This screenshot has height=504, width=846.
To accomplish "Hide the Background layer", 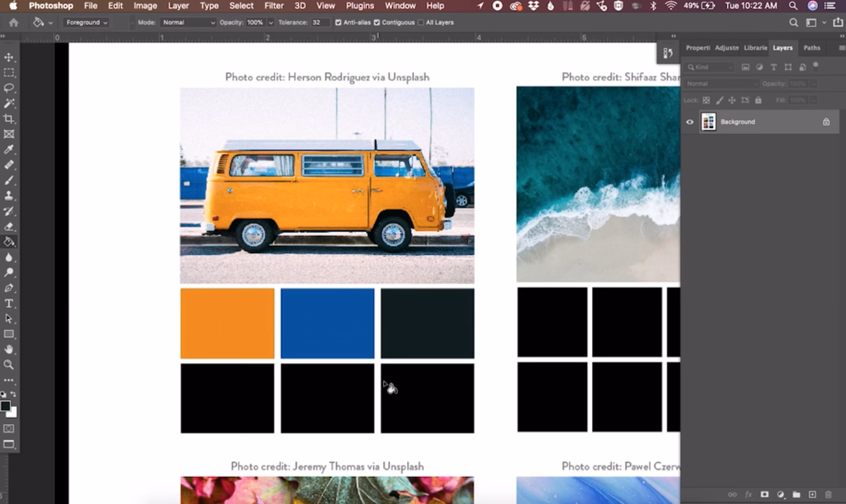I will pos(690,122).
